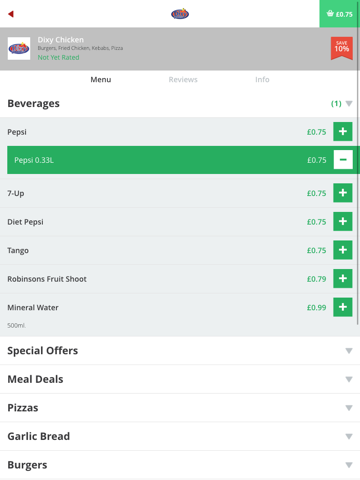Add Tango to the order
The width and height of the screenshot is (360, 480).
[343, 250]
